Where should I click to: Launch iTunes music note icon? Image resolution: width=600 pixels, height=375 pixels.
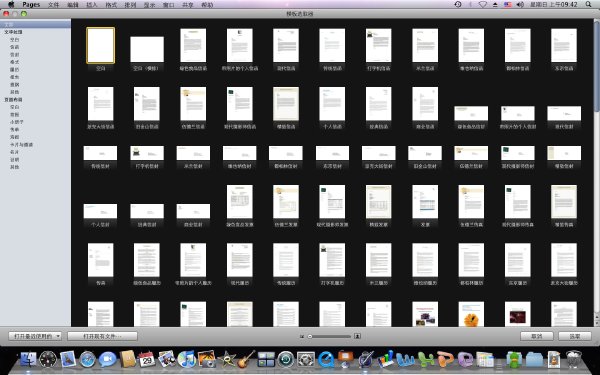tap(187, 359)
